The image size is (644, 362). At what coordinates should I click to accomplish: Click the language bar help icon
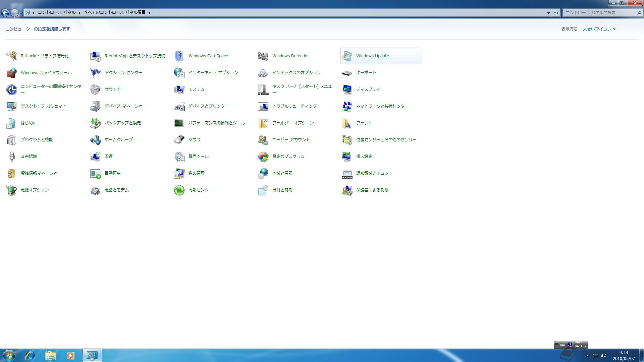tap(570, 344)
